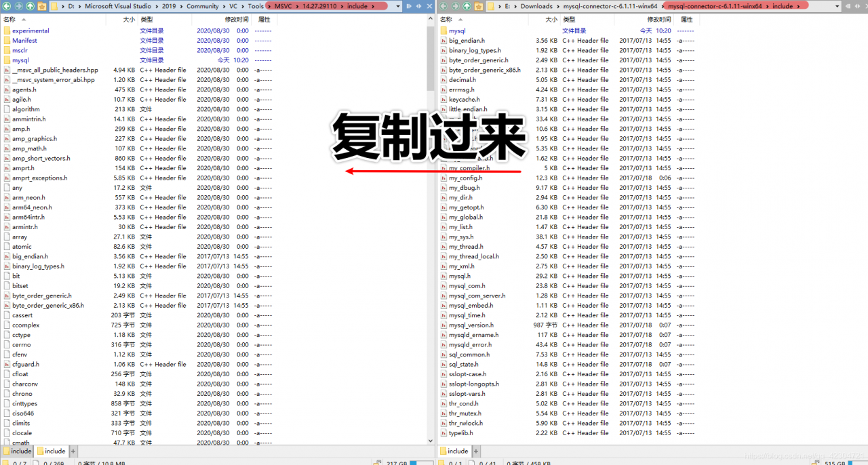
Task: Select the include tab in the right pane
Action: tap(454, 451)
